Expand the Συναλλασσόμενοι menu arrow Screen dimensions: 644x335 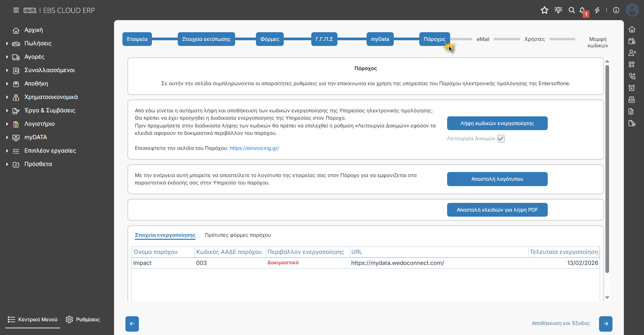pos(7,70)
